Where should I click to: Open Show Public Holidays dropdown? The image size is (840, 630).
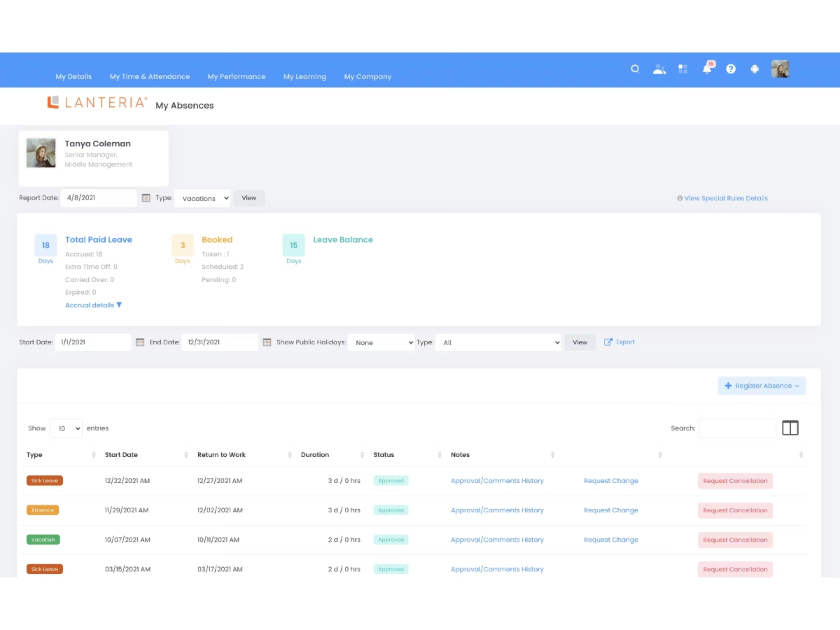pyautogui.click(x=381, y=342)
